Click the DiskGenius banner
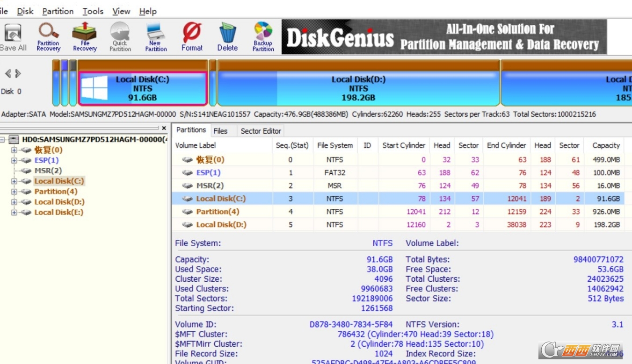Image resolution: width=632 pixels, height=364 pixels. point(444,37)
